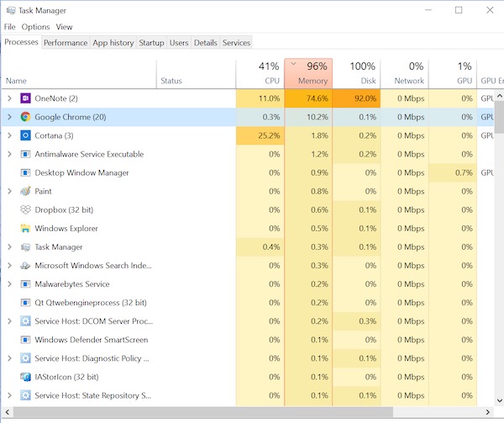This screenshot has width=504, height=423.
Task: Click Cortana's 25.2% CPU value
Action: pos(260,135)
